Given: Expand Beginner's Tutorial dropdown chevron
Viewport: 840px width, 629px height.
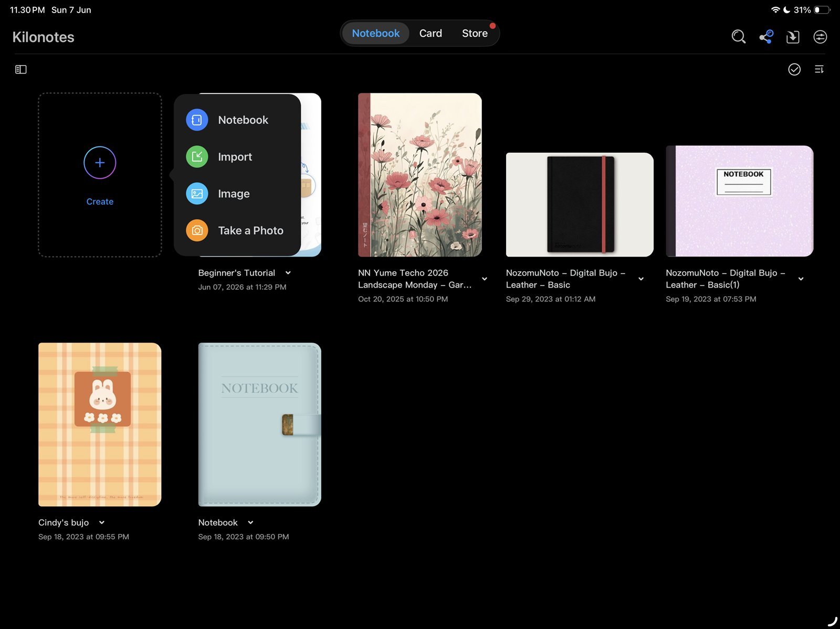Looking at the screenshot, I should coord(288,273).
